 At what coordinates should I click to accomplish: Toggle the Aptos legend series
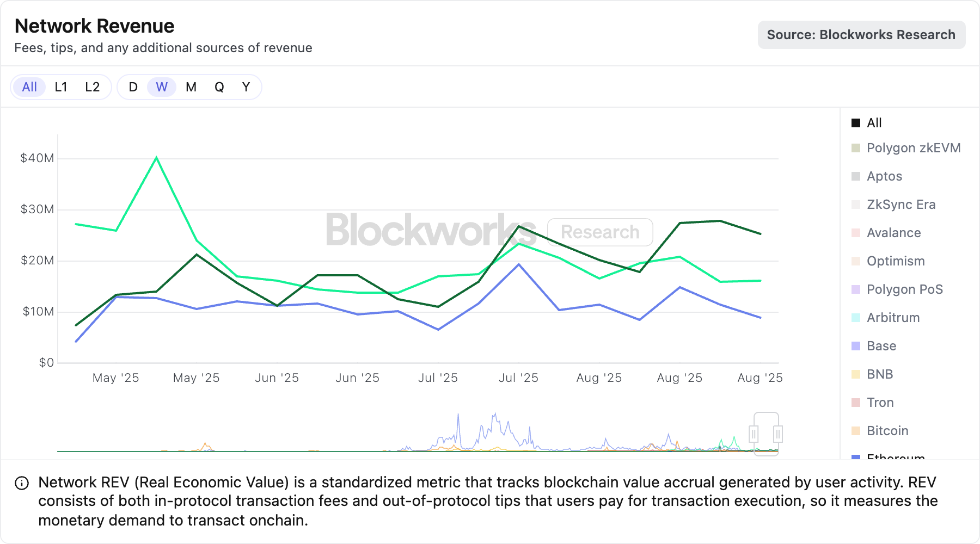(884, 176)
